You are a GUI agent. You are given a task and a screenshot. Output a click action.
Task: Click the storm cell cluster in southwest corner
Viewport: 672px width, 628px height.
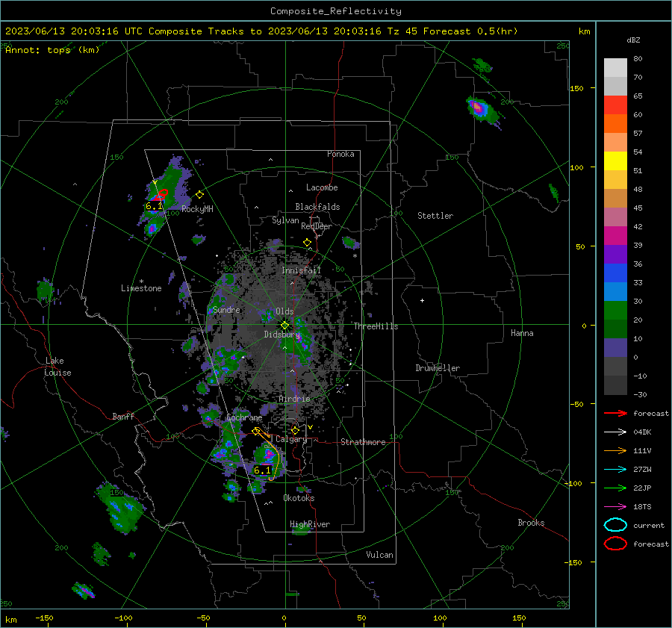[x=84, y=590]
